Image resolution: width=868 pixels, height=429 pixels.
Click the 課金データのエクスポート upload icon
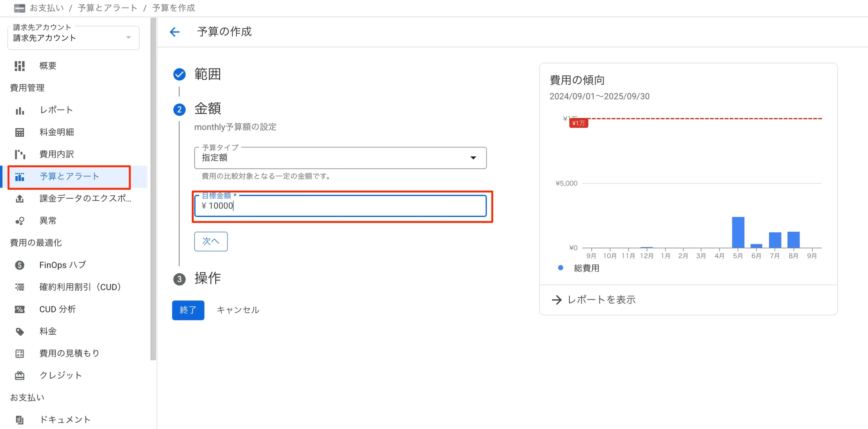pos(20,198)
